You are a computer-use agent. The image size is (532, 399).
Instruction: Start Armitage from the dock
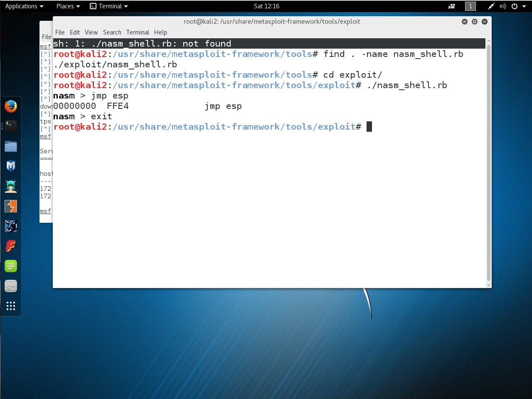[11, 186]
